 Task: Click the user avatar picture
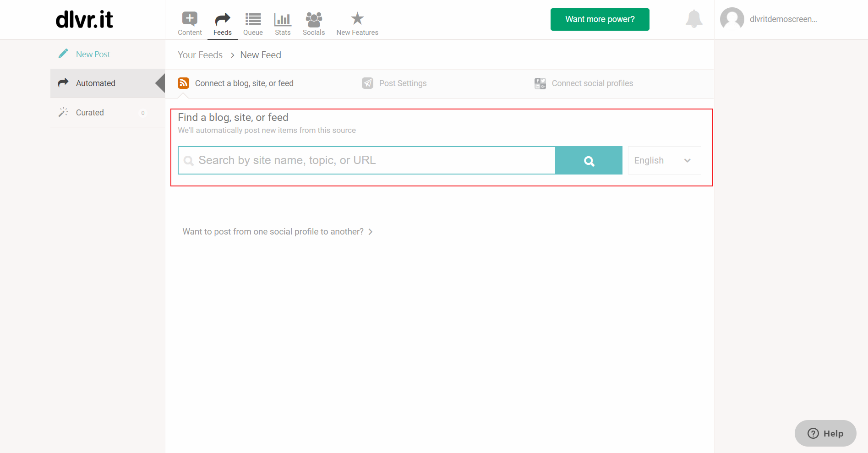tap(732, 19)
